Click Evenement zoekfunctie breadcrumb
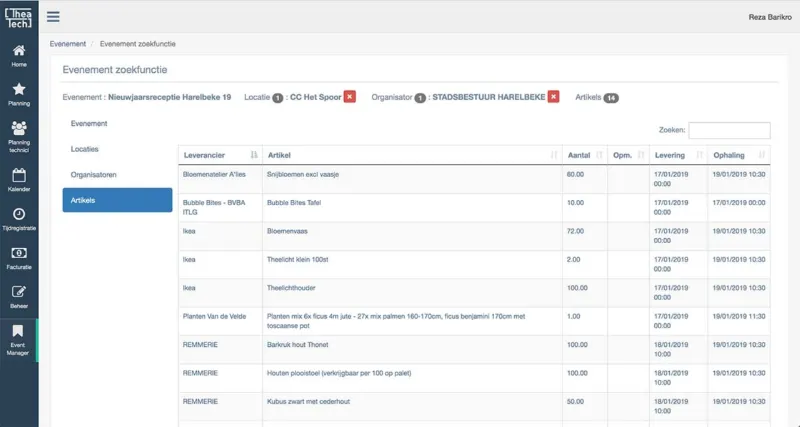The height and width of the screenshot is (427, 800). coord(138,44)
